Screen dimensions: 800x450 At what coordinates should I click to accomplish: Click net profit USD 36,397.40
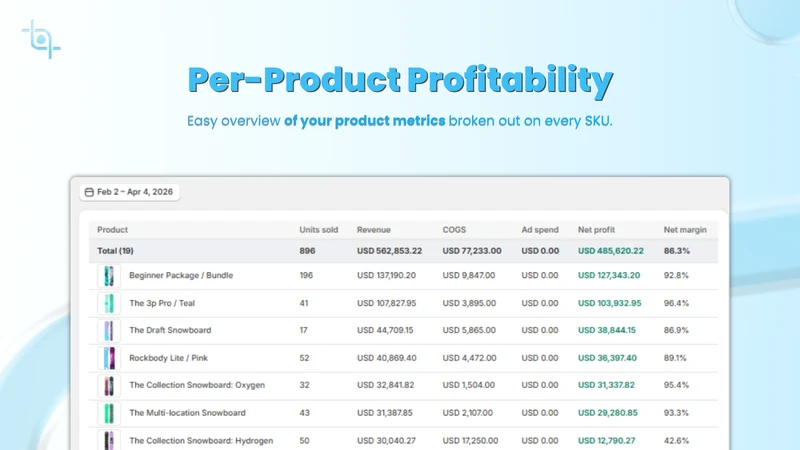pos(607,358)
